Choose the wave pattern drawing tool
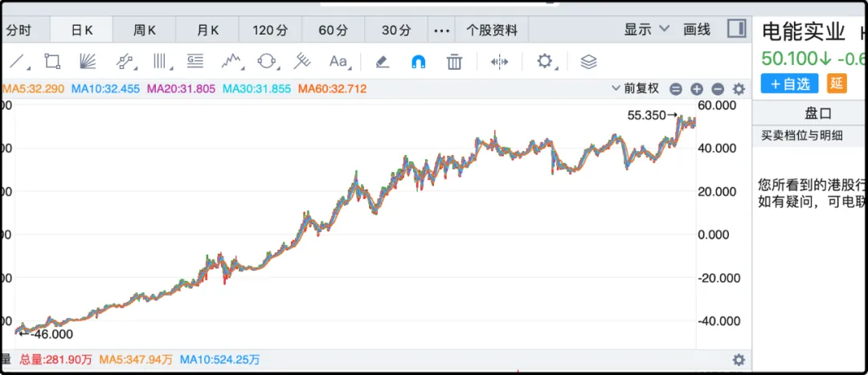Screen dimensions: 868x375 (x=232, y=61)
